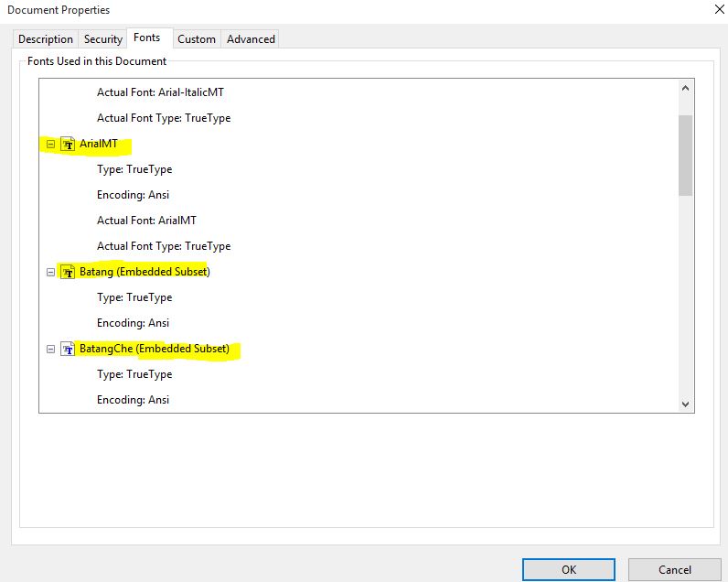Image resolution: width=728 pixels, height=582 pixels.
Task: Switch to the Description tab
Action: (46, 39)
